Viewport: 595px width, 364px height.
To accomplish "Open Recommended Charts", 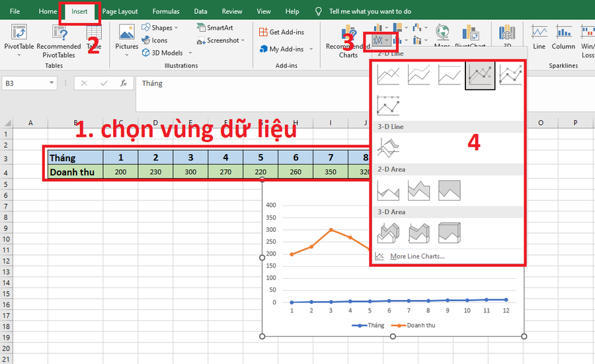I will click(348, 41).
